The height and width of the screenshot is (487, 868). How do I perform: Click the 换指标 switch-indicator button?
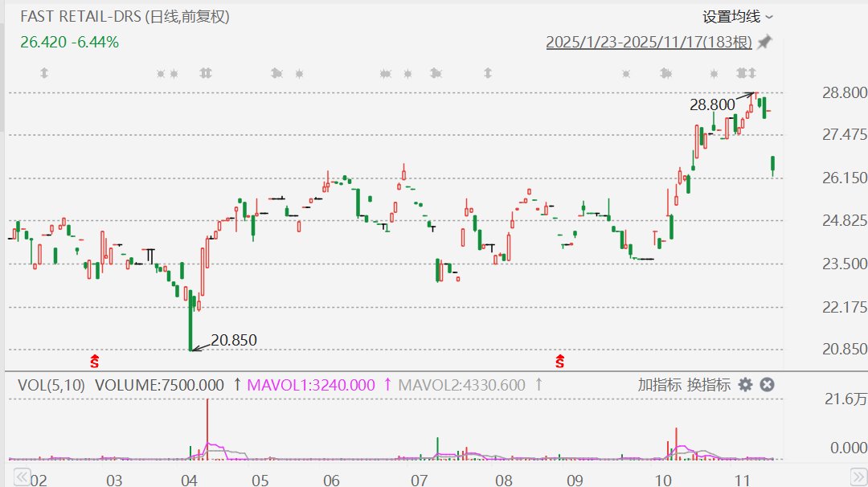pos(709,385)
